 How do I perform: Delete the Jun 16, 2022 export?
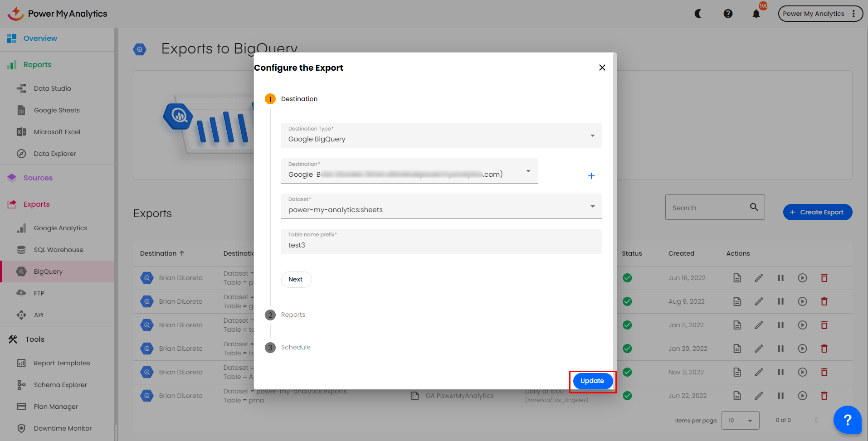824,278
